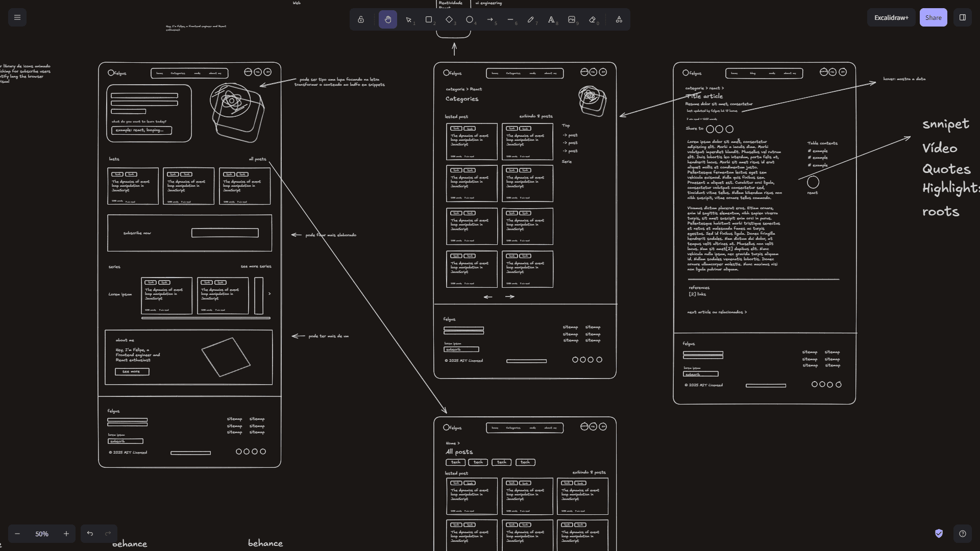This screenshot has height=551, width=980.
Task: Reset zoom via the 50% label
Action: coord(42,534)
